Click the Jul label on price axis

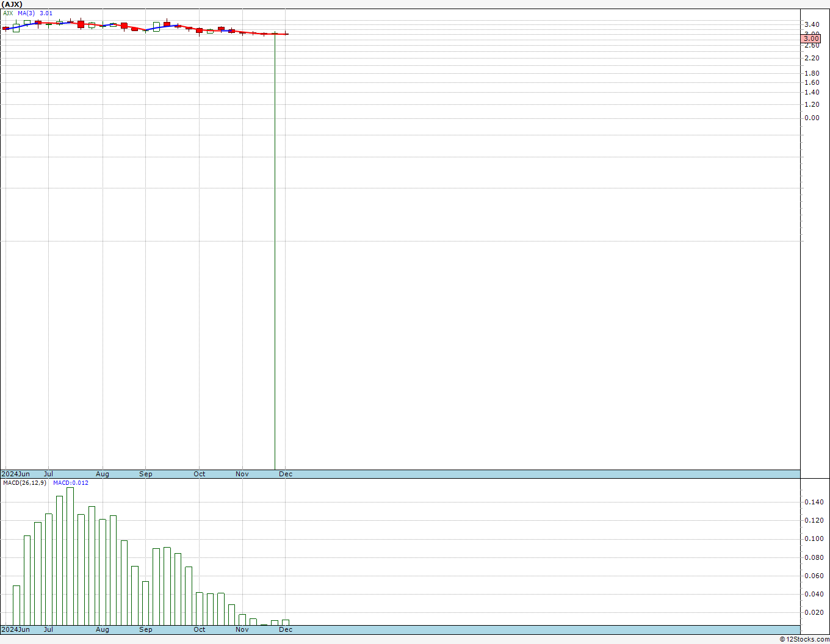[49, 474]
